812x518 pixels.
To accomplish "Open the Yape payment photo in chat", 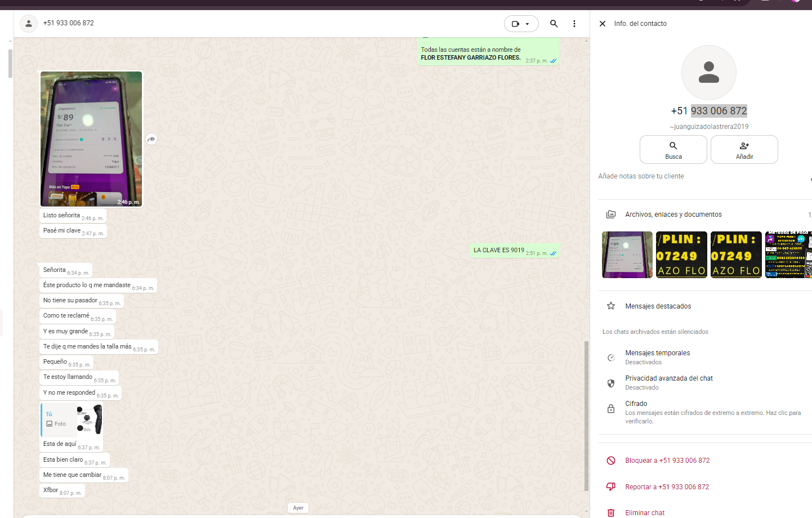I will pyautogui.click(x=91, y=139).
